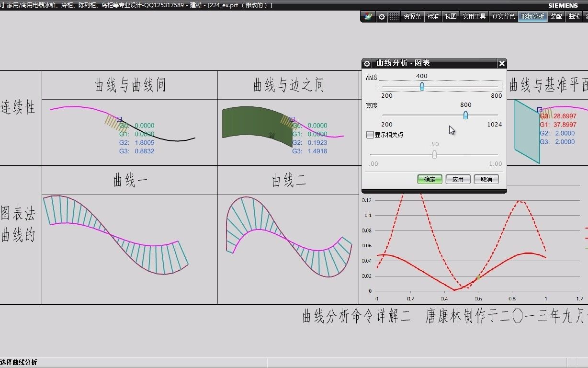Click the gear icon in the 曲线分析 dialog titlebar
The height and width of the screenshot is (368, 588).
tap(367, 63)
